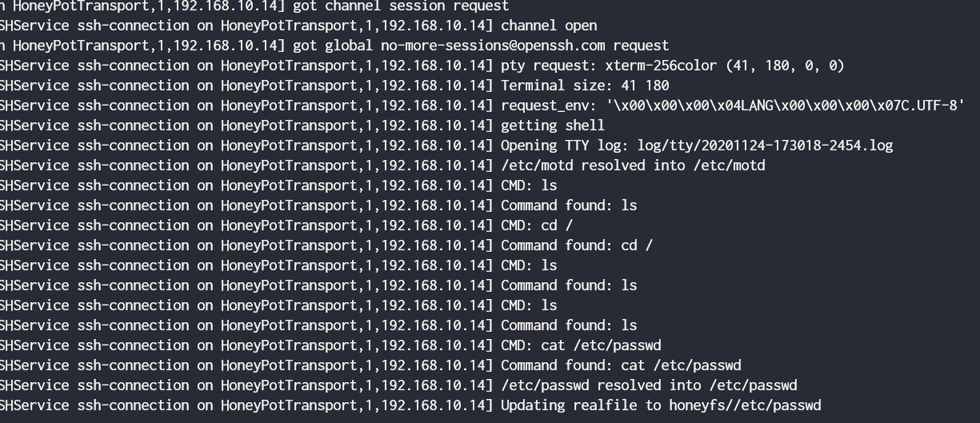The width and height of the screenshot is (980, 423).
Task: Click the "channel open" log message
Action: pos(549,26)
